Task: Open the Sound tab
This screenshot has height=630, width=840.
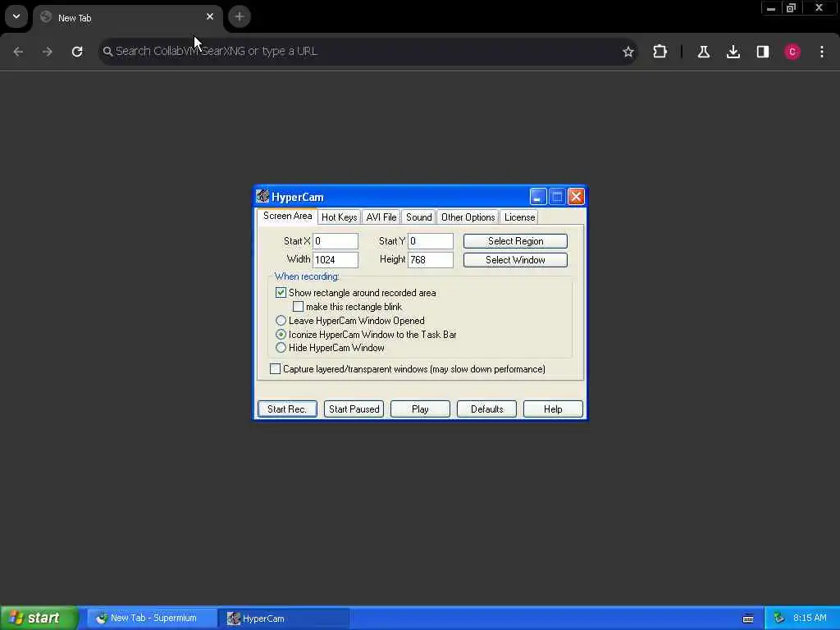Action: point(418,217)
